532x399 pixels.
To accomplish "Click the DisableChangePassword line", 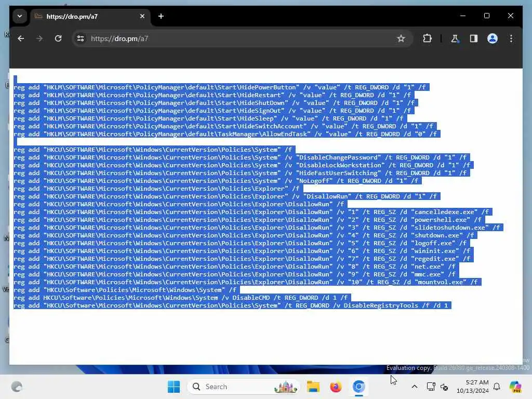I will pos(242,157).
